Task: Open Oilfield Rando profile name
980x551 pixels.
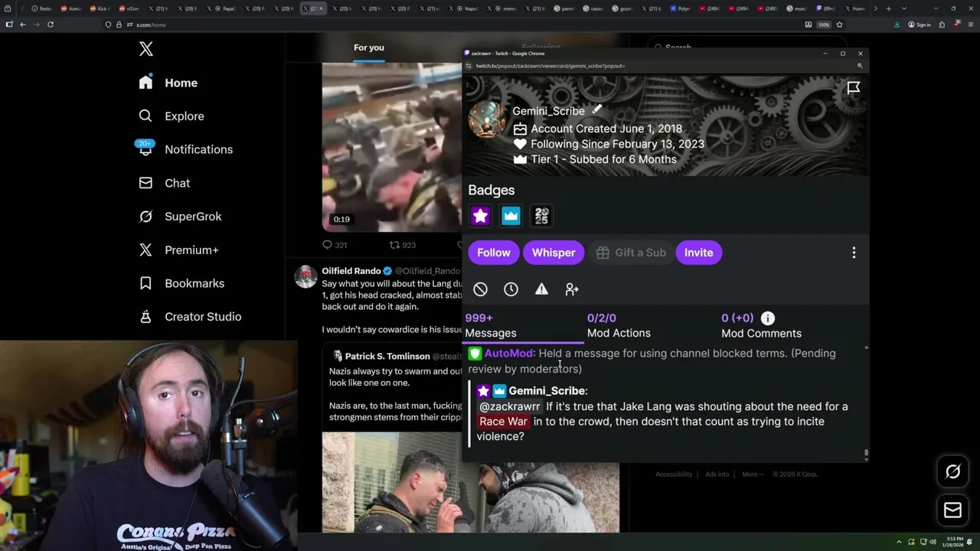Action: tap(351, 271)
